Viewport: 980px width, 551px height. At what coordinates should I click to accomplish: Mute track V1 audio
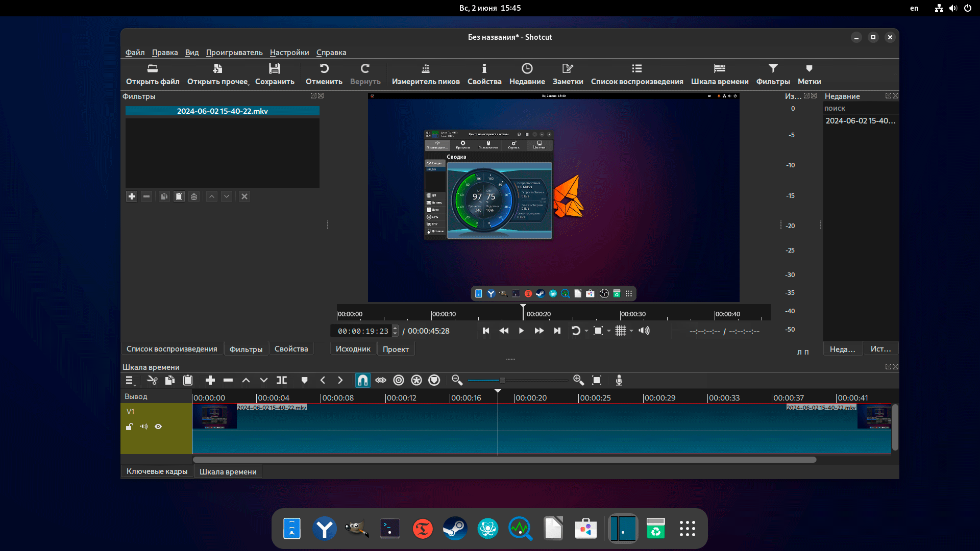point(144,427)
